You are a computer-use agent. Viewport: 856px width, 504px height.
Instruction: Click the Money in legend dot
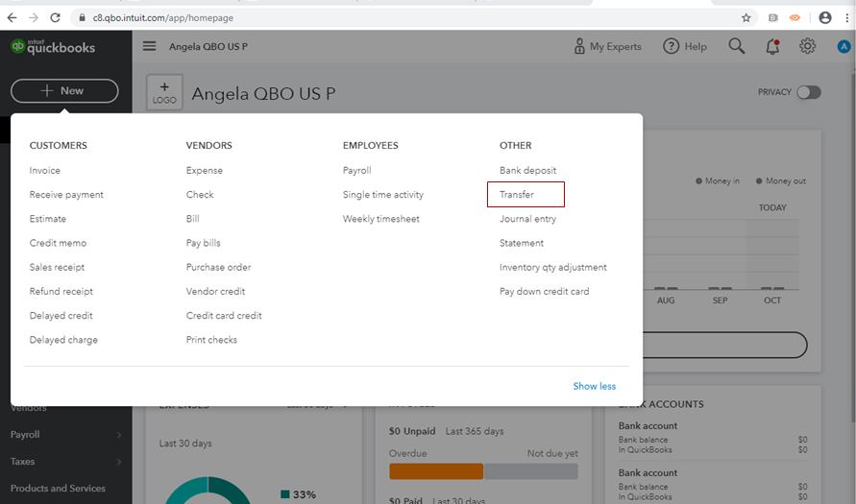(698, 181)
